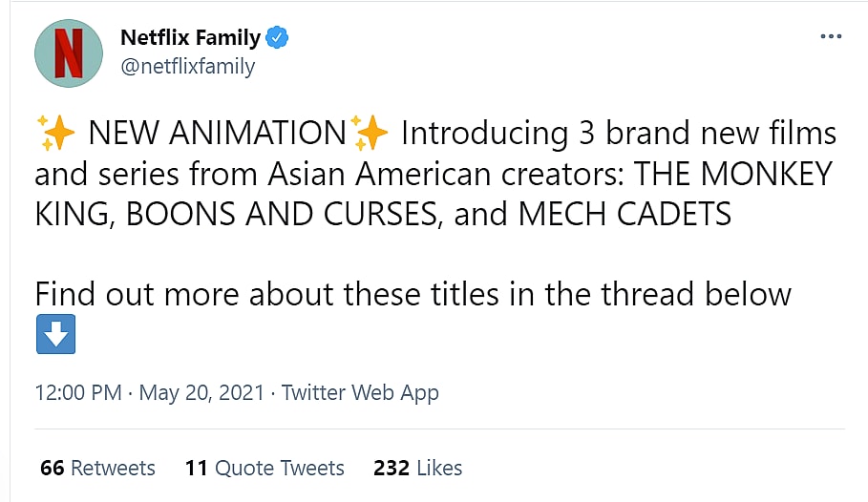
Task: Click the sparkles emoji after NEW ANIMATION
Action: coord(370,134)
